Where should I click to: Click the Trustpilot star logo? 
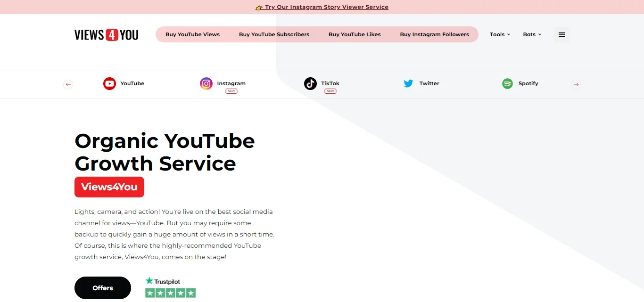pos(149,281)
